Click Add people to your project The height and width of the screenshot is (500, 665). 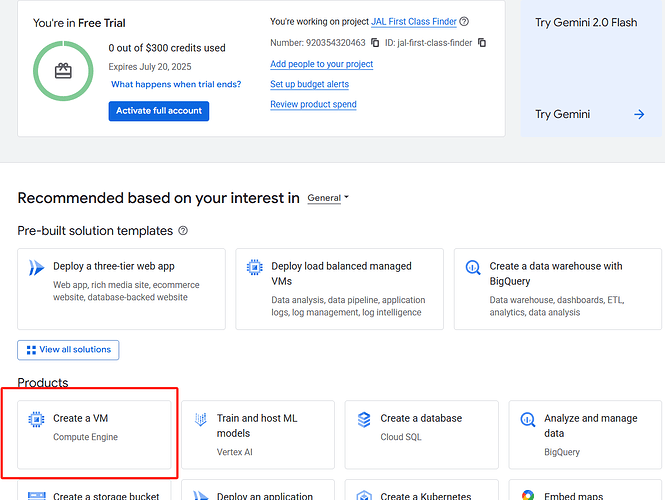(321, 64)
